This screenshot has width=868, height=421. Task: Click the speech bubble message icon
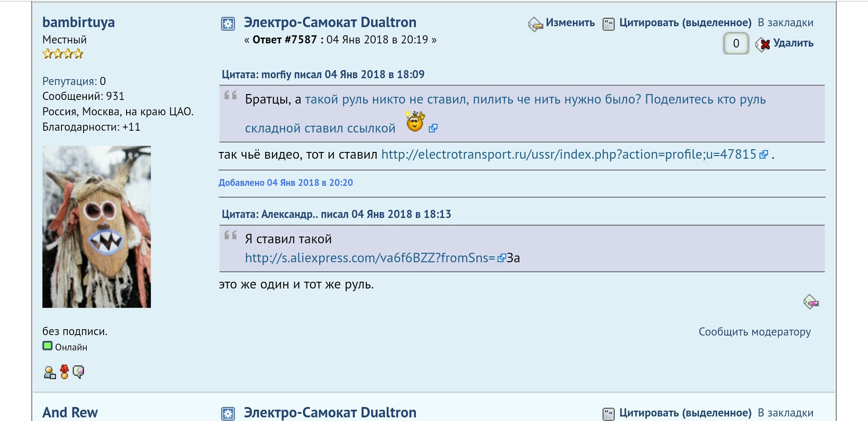tap(79, 372)
